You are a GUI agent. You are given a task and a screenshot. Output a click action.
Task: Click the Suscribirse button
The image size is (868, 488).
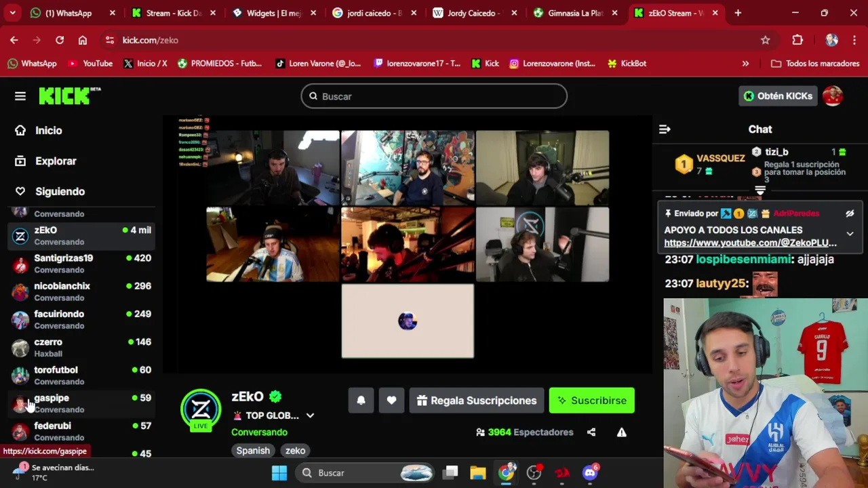click(592, 401)
